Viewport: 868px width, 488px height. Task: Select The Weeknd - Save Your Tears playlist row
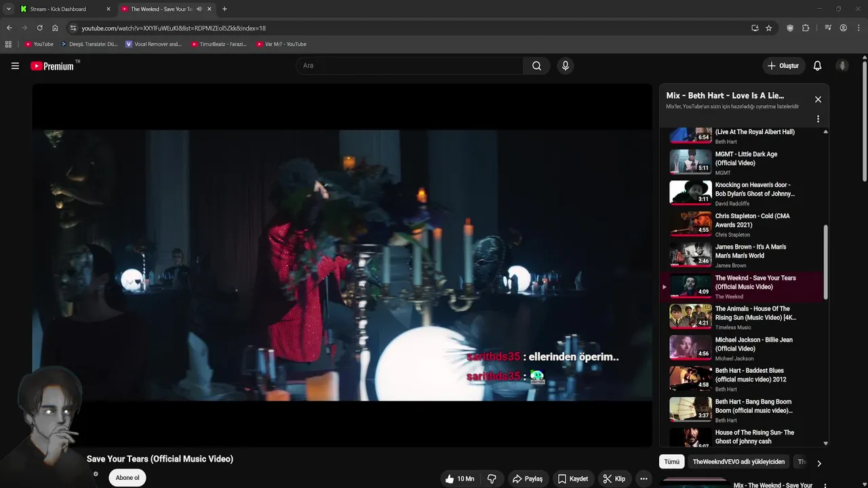pyautogui.click(x=743, y=287)
